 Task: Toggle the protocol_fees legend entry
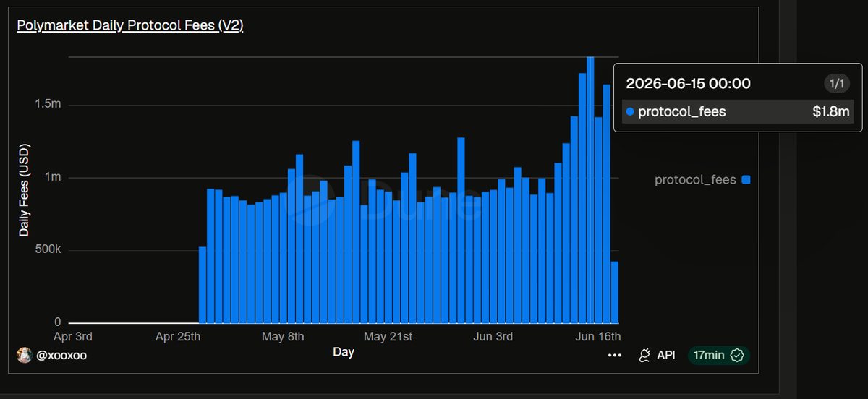point(702,179)
